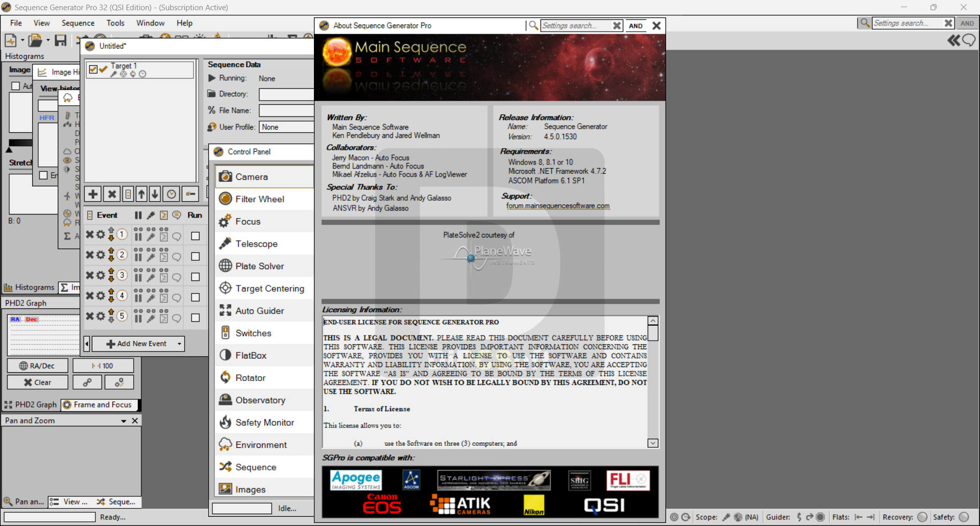The width and height of the screenshot is (980, 526).
Task: Click the Safety status indicator
Action: point(964,517)
